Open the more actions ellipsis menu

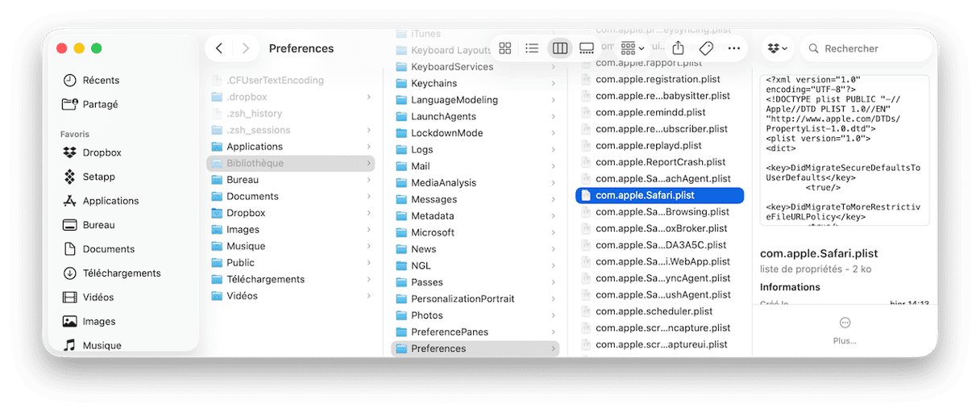(x=733, y=48)
